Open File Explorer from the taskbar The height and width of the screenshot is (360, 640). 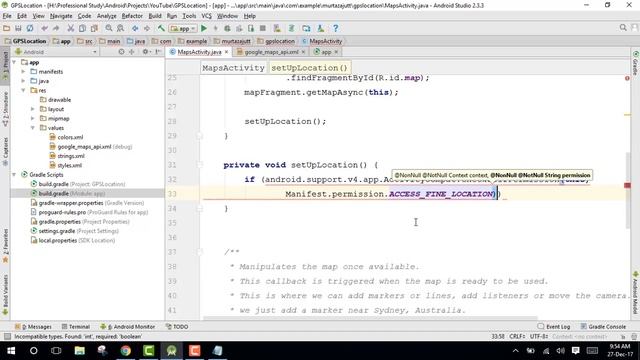pos(80,351)
